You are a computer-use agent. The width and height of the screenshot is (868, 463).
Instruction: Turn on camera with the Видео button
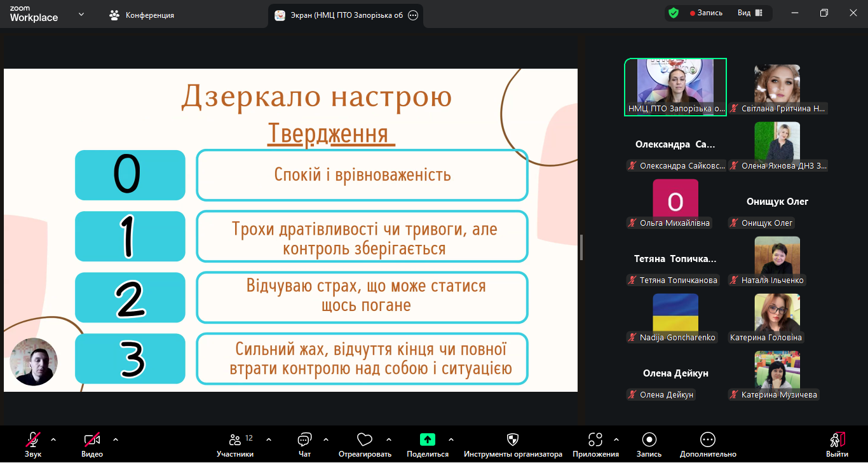[92, 444]
